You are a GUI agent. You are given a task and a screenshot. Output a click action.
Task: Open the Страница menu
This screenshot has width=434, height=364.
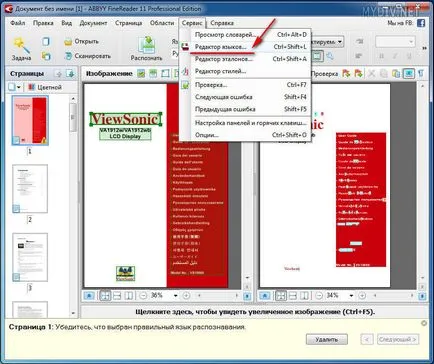[128, 23]
